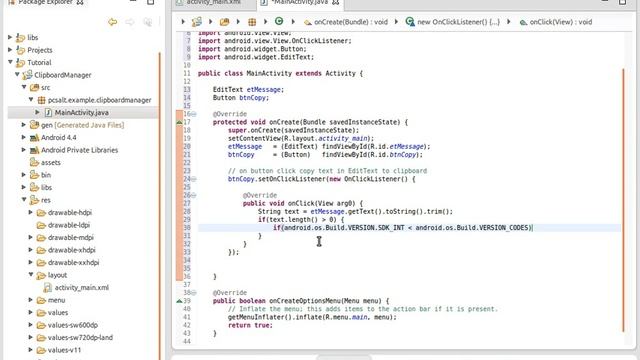Select the menu folder
Screen dimensions: 640x360
coord(56,300)
